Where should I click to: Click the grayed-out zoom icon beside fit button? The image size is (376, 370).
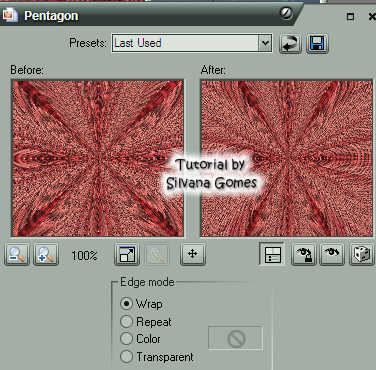click(x=157, y=255)
